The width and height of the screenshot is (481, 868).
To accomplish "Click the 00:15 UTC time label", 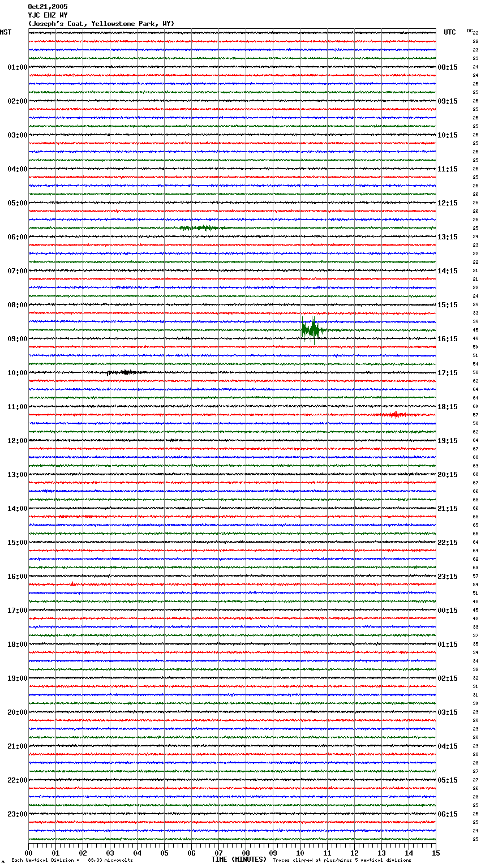I will [448, 611].
